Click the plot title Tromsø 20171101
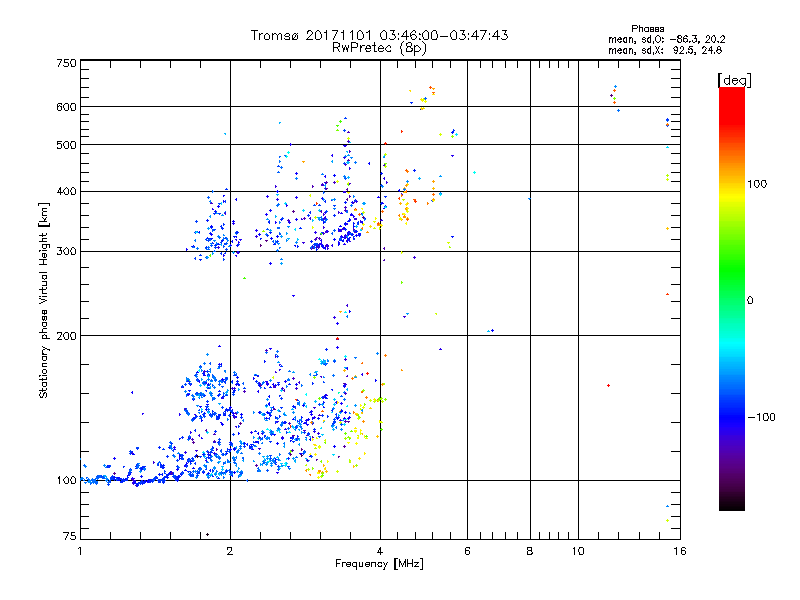 [x=379, y=35]
